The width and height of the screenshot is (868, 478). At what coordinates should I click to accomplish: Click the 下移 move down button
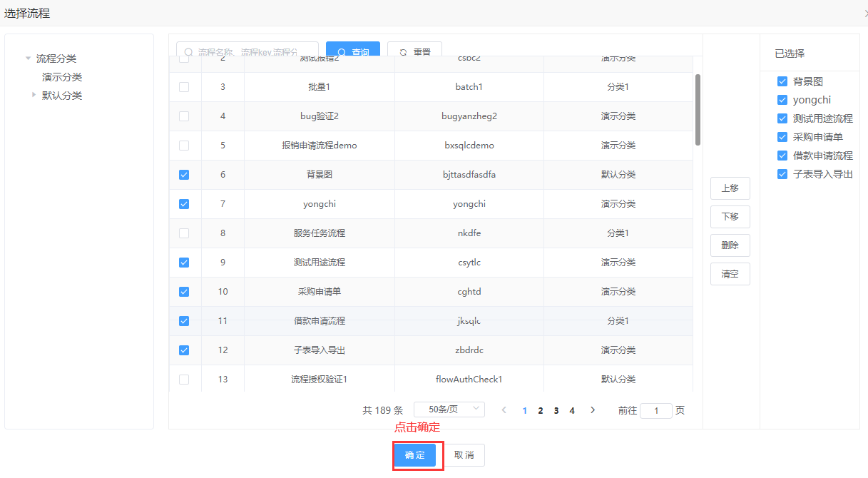[730, 217]
